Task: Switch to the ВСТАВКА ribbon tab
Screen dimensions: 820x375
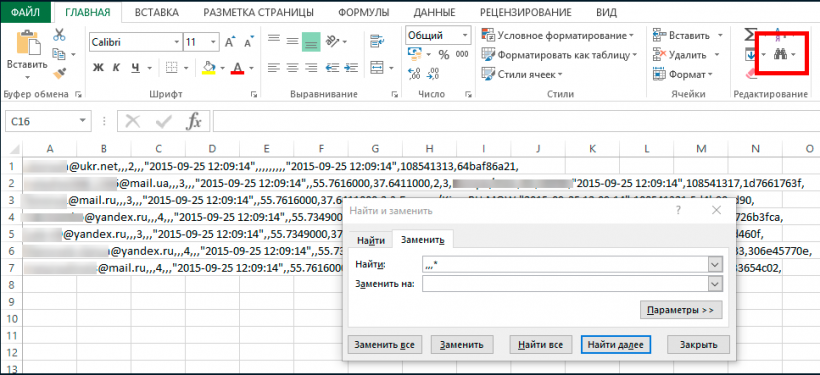Action: (x=156, y=12)
